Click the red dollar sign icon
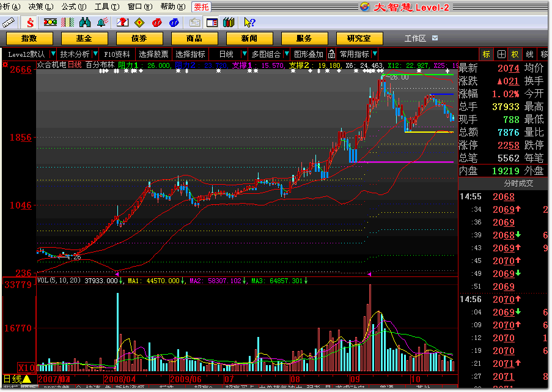 tap(31, 23)
